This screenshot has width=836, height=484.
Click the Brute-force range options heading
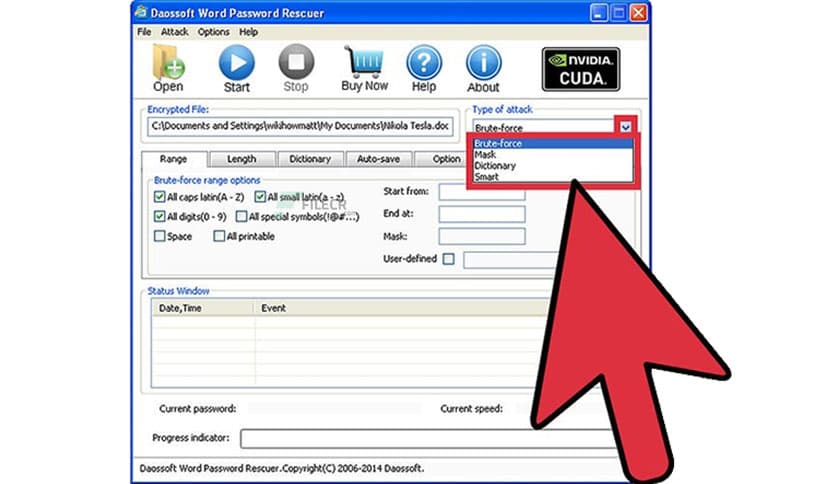click(x=207, y=180)
